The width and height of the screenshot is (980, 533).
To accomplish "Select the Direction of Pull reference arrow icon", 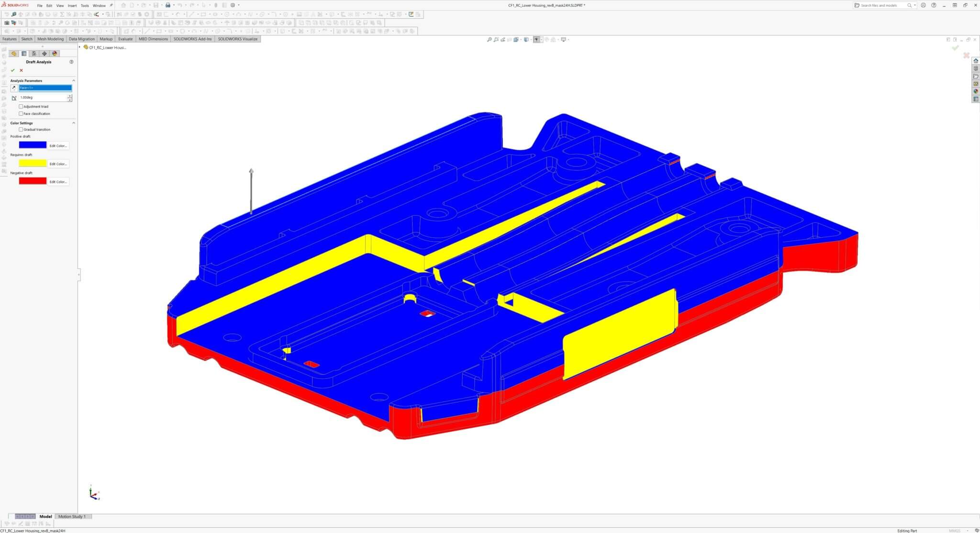I will pyautogui.click(x=14, y=87).
